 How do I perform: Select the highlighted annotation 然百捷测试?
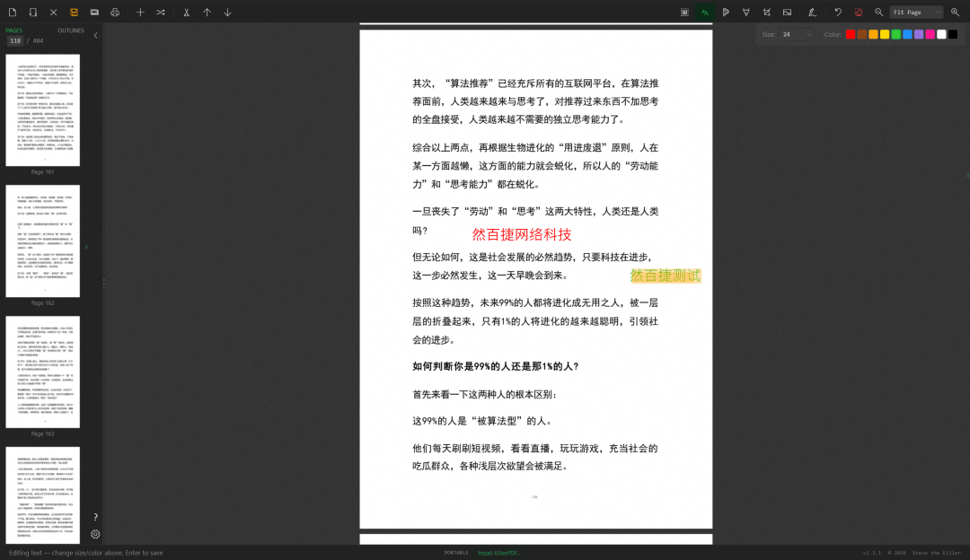(665, 276)
